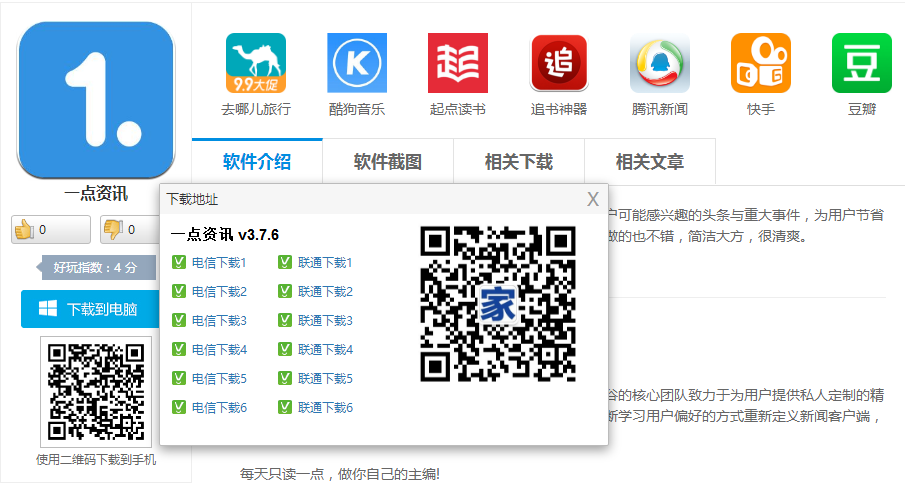The image size is (905, 483).
Task: Download via 联通下载1 link
Action: [326, 263]
